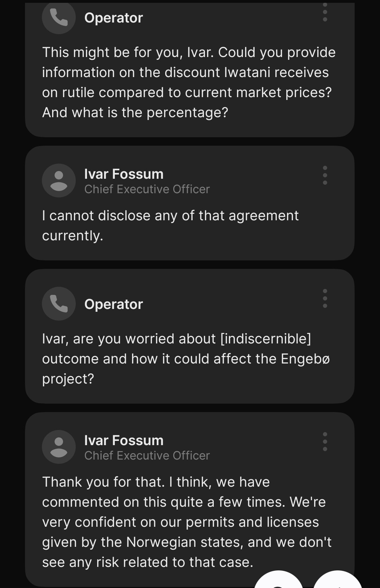
Task: Tap the phone icon beside the top Operator message
Action: point(59,18)
